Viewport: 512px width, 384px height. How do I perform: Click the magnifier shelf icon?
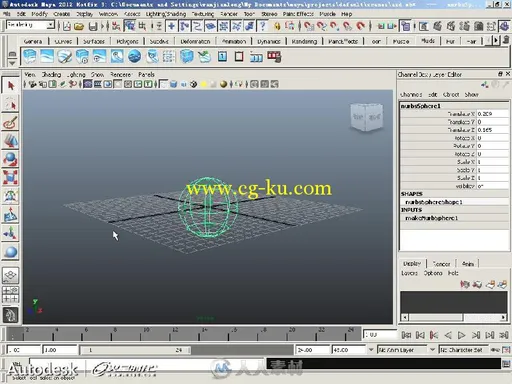point(117,56)
